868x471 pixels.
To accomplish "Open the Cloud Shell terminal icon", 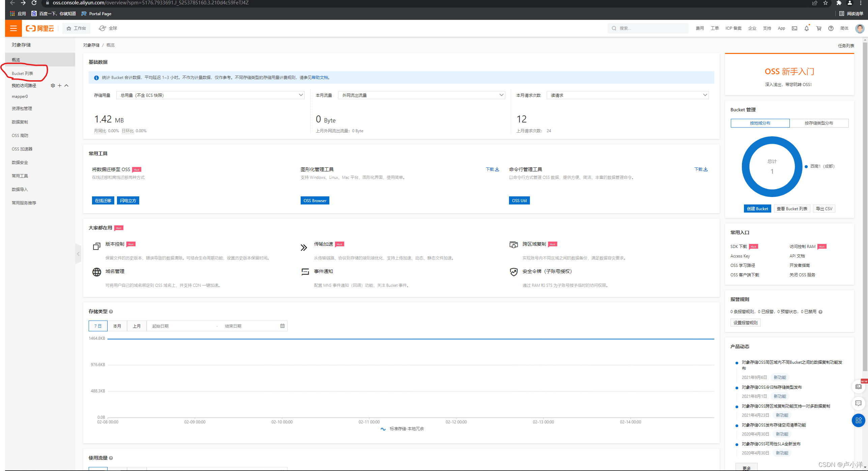I will tap(794, 28).
